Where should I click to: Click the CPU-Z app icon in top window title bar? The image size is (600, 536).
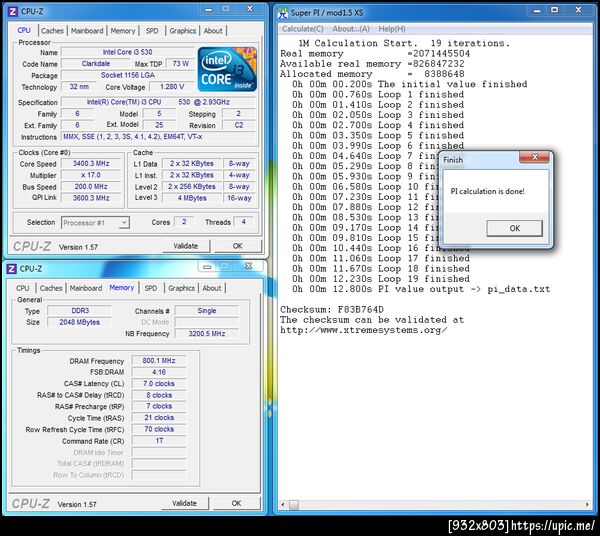pos(12,11)
